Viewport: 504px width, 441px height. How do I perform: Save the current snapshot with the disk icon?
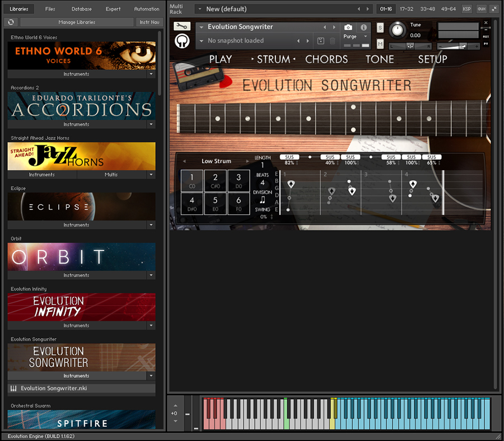(x=320, y=41)
